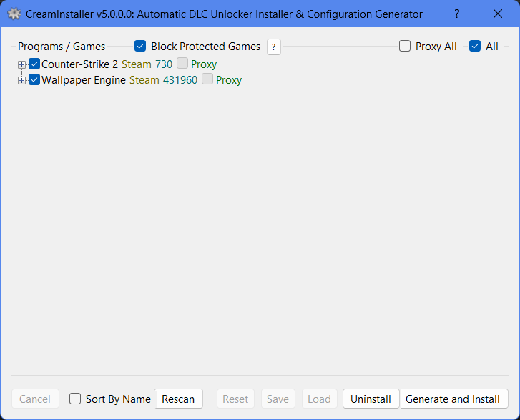Click the Block Protected Games help button
Viewport: 520px width, 420px height.
274,47
